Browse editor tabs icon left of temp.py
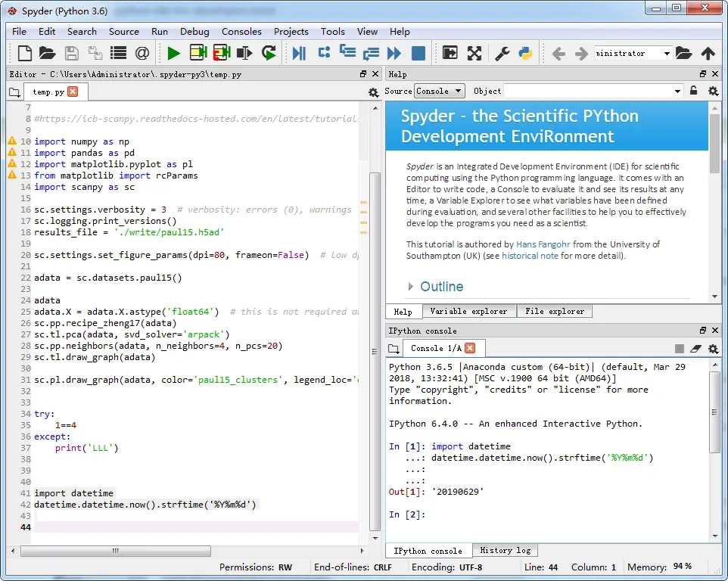 coord(14,92)
